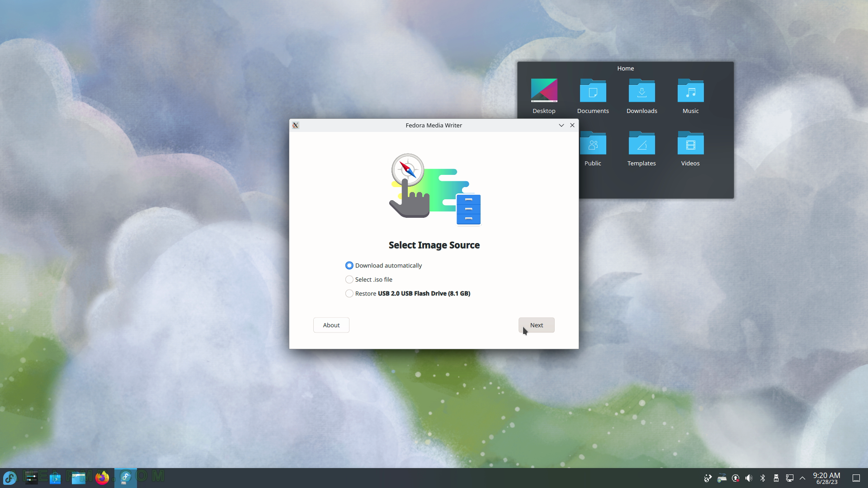Choose the Select .iso file option
This screenshot has height=488, width=868.
coord(369,279)
